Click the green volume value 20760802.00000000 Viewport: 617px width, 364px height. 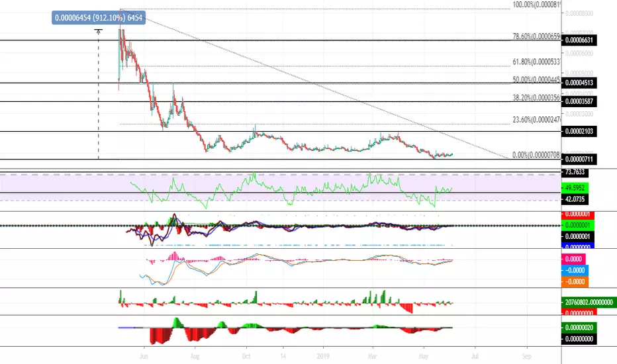[x=589, y=302]
